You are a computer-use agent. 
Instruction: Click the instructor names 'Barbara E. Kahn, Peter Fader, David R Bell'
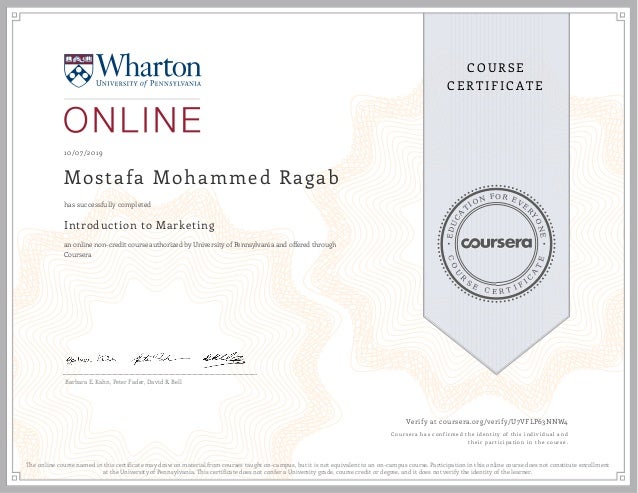123,382
